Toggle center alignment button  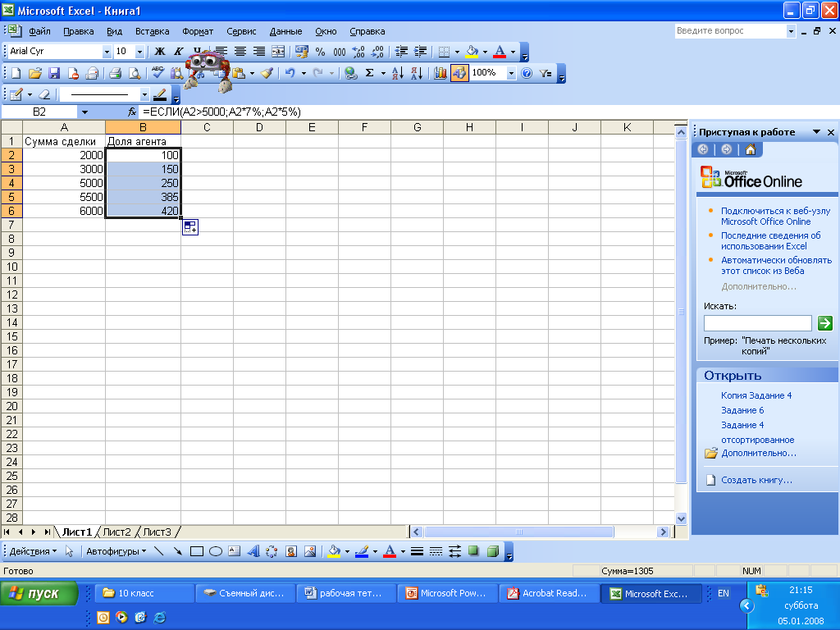[x=240, y=52]
